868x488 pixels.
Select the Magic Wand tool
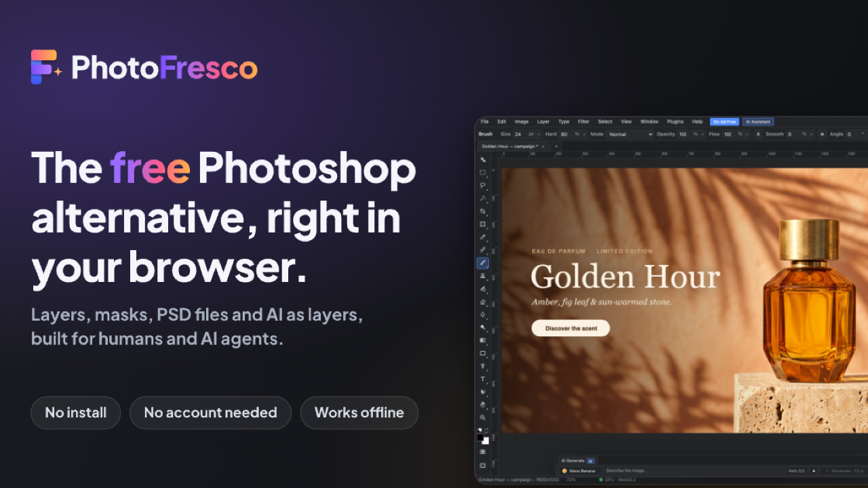tap(483, 198)
